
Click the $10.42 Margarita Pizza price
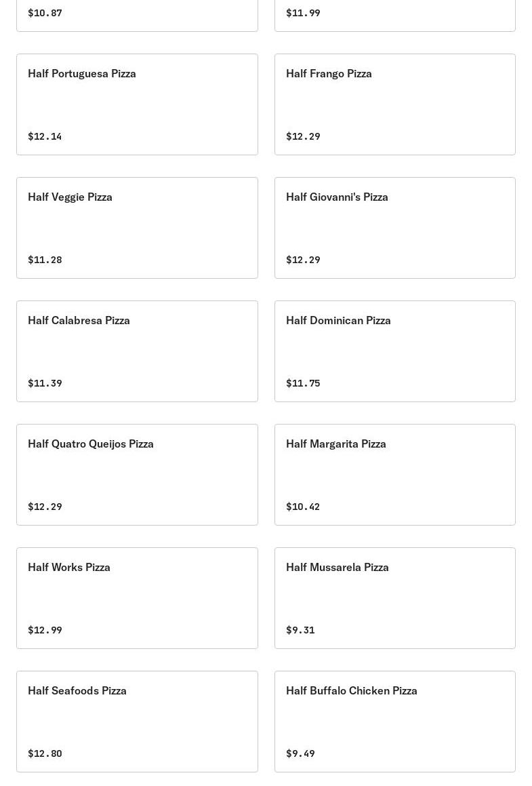(x=303, y=507)
